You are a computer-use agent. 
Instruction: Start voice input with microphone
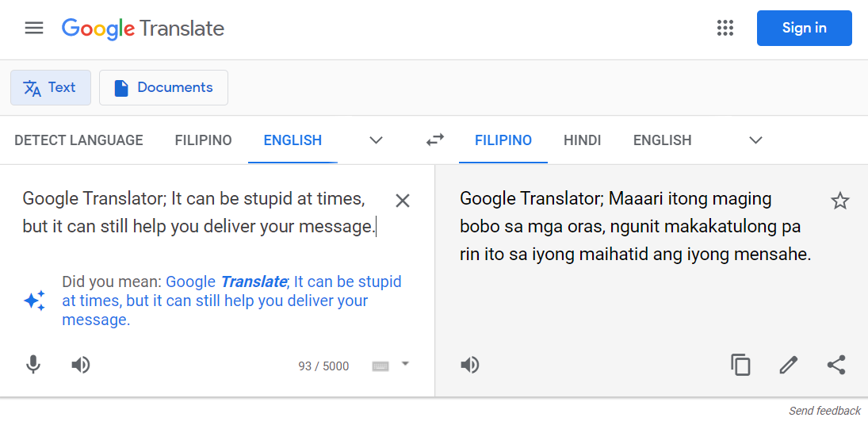point(33,365)
